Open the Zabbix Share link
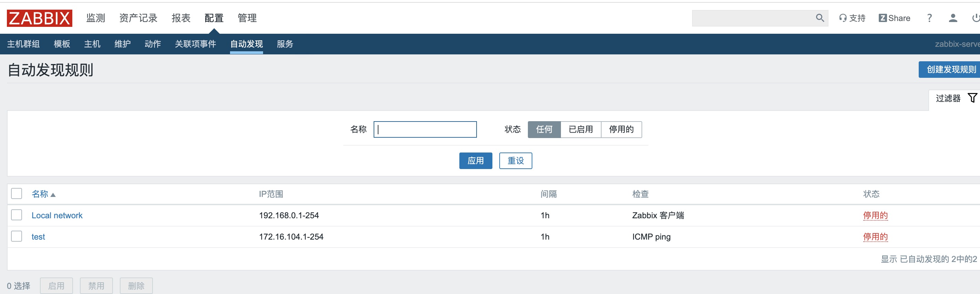This screenshot has height=294, width=980. coord(894,18)
